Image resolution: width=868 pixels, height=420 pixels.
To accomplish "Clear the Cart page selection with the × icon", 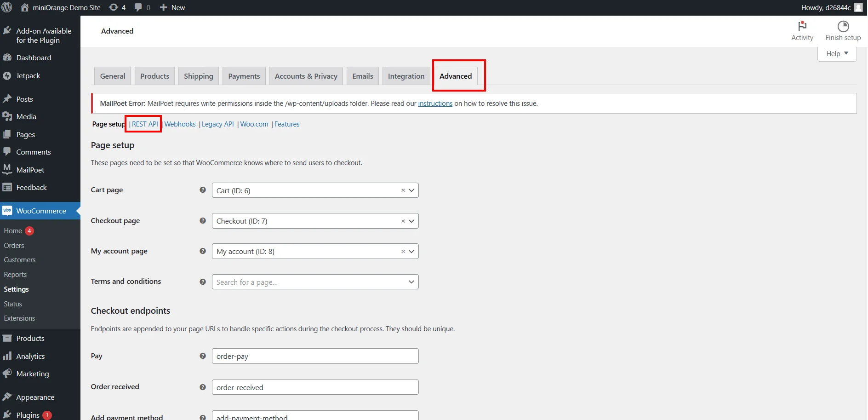I will (403, 190).
